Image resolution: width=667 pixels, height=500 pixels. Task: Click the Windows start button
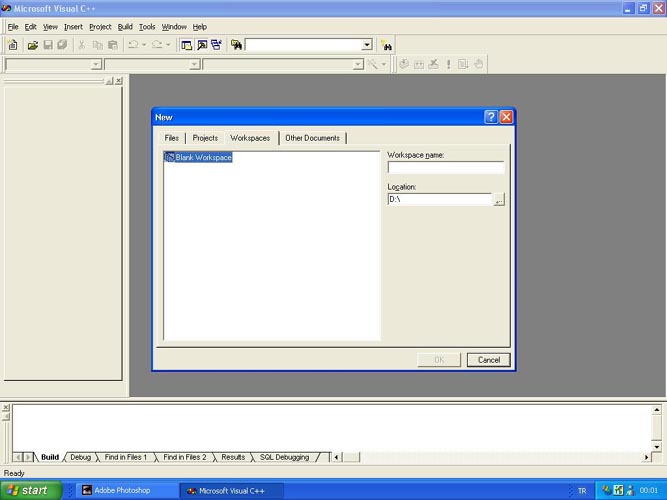pos(31,490)
